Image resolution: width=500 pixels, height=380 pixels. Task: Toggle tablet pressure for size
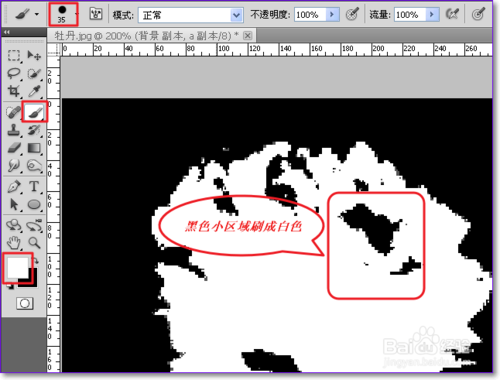click(x=478, y=14)
